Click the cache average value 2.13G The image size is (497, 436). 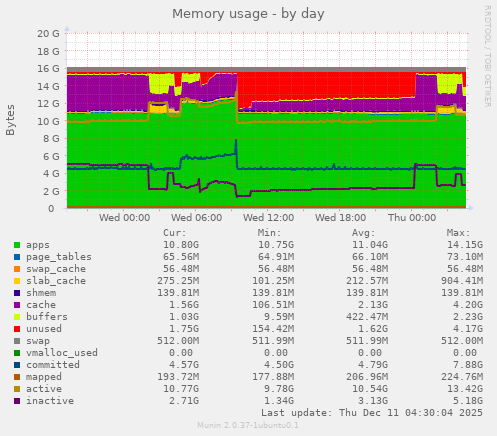point(373,305)
